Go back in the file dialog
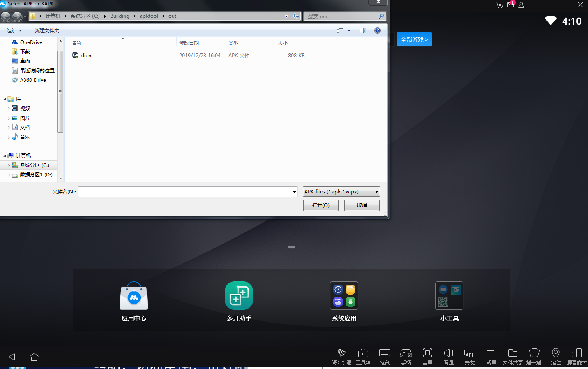 click(6, 16)
